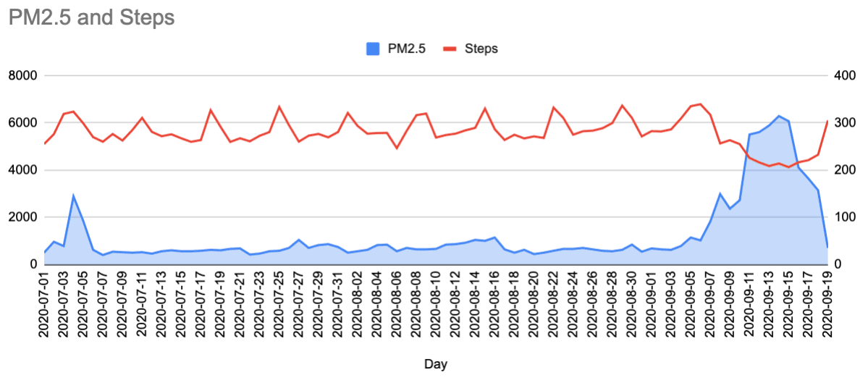Click the 2020-08-16 date label
The image size is (868, 383).
(x=495, y=304)
